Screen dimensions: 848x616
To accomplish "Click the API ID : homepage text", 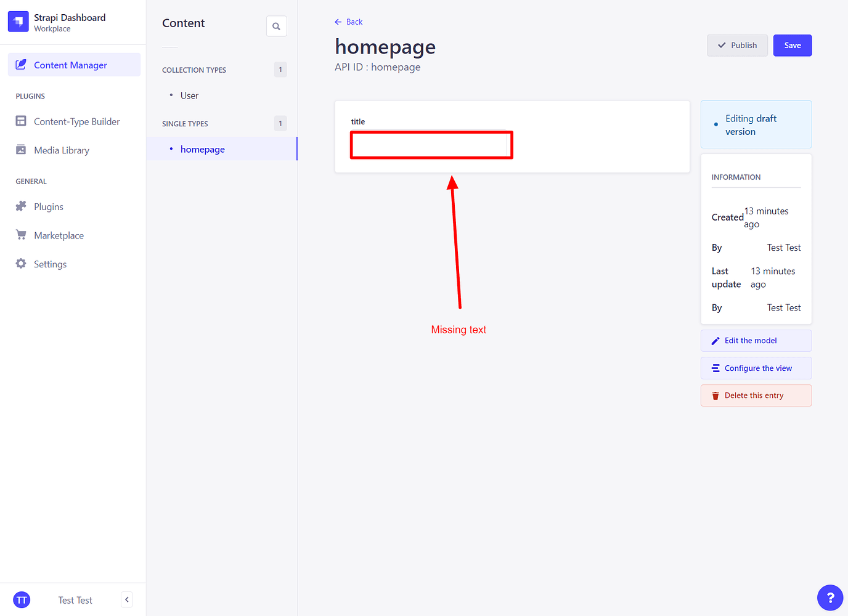I will [x=378, y=67].
